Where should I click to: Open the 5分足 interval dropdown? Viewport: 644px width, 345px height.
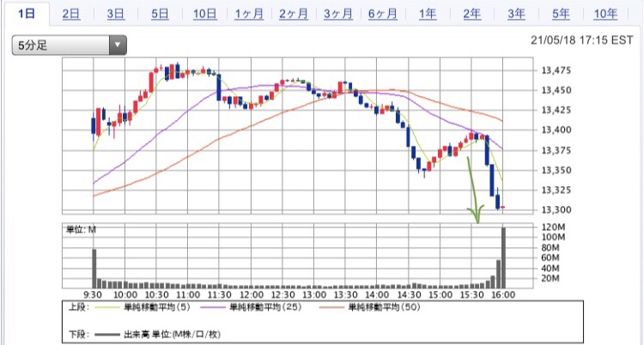point(69,45)
